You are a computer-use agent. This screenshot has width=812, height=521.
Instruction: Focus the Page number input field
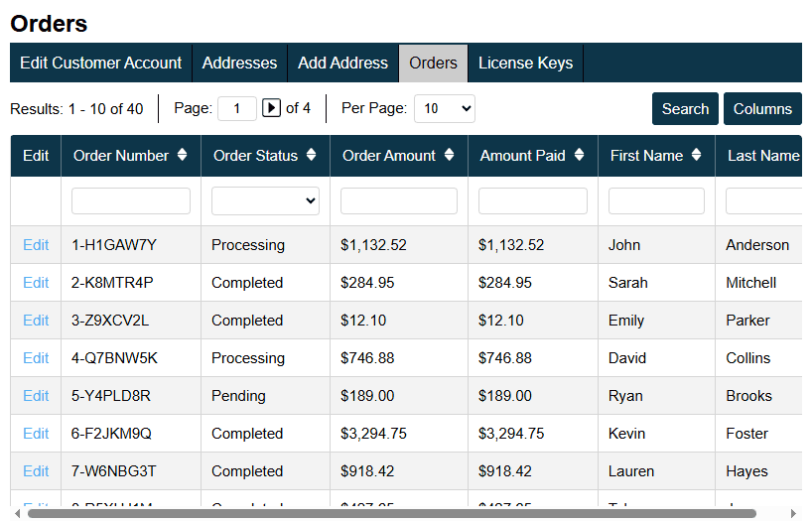coord(237,108)
